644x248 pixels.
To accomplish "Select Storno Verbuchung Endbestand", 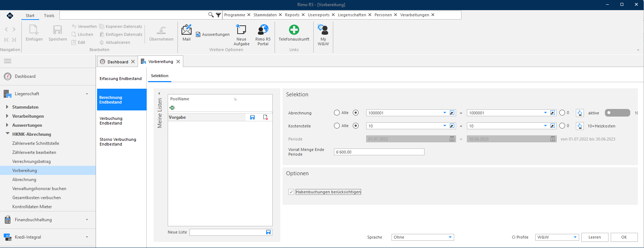I will click(121, 142).
